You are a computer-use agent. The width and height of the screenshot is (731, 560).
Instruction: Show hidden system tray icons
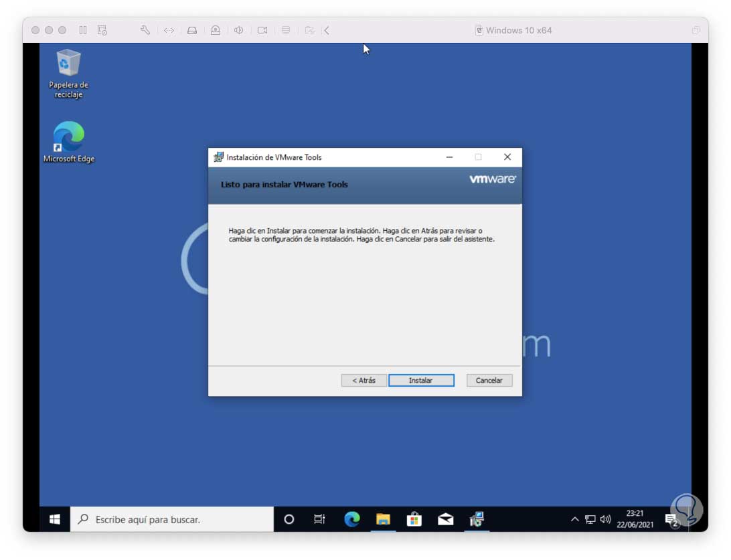[575, 519]
